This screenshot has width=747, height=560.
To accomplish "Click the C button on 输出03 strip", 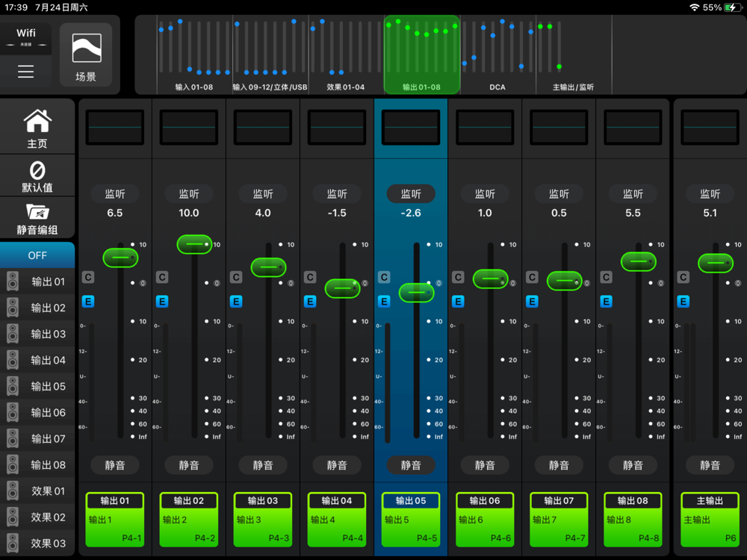I will 236,277.
